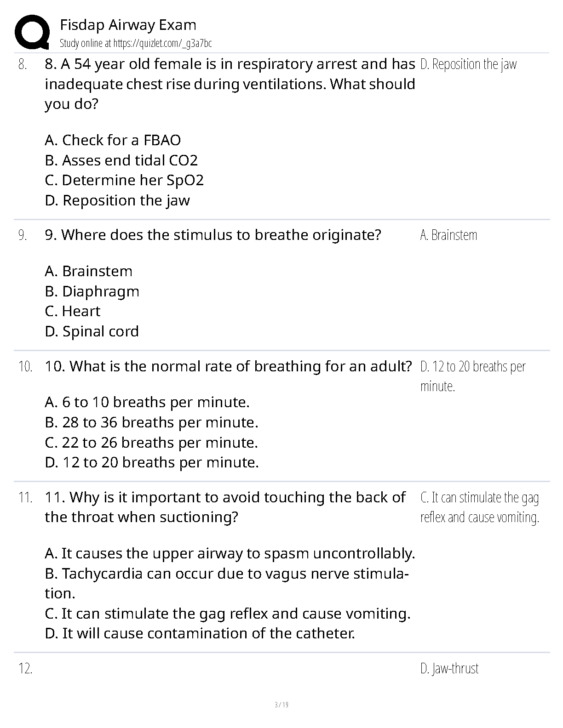Choose option B. 28 to 36 breaths
The image size is (563, 728).
pyautogui.click(x=152, y=422)
